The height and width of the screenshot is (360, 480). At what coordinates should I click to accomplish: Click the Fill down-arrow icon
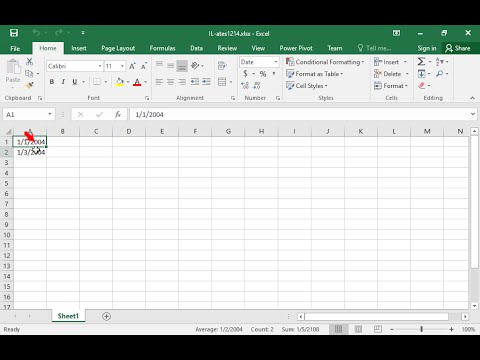click(x=421, y=74)
